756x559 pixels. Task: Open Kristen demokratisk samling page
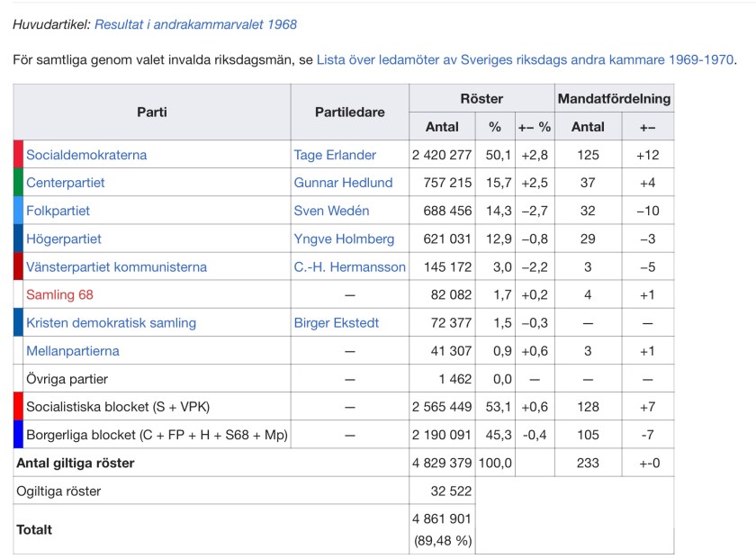(111, 322)
